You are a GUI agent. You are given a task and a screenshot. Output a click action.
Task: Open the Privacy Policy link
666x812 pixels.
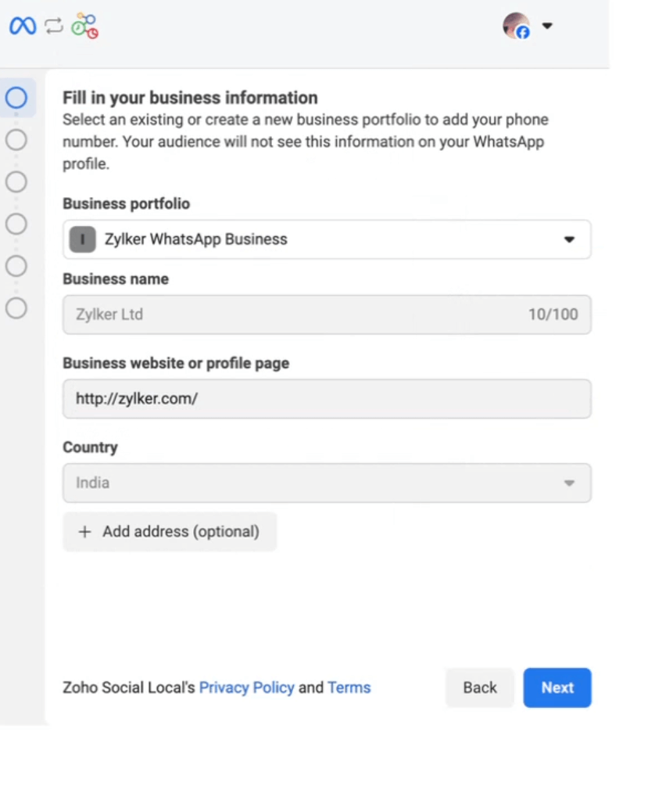tap(246, 688)
